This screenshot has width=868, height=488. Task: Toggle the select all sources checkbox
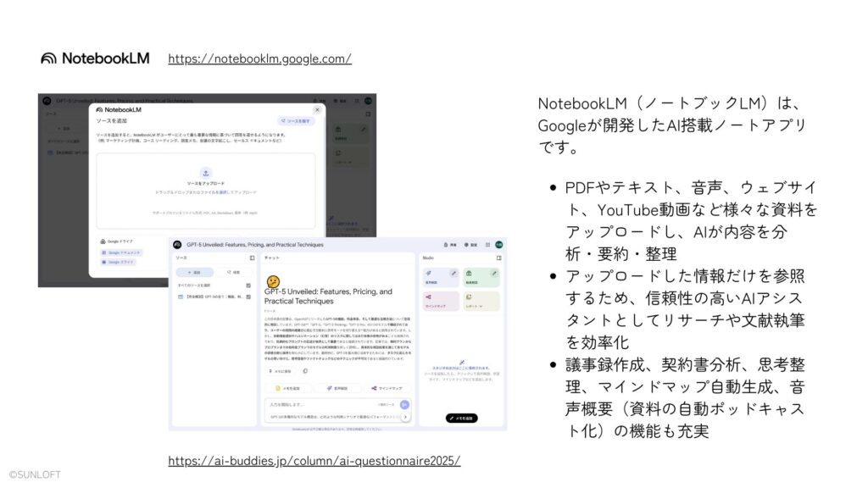pos(248,285)
